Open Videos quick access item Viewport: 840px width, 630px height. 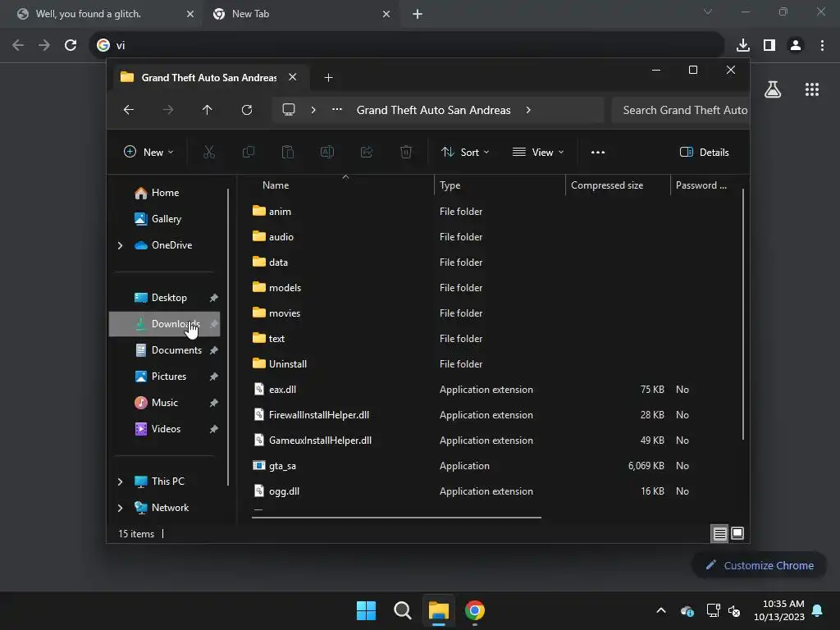pos(164,429)
